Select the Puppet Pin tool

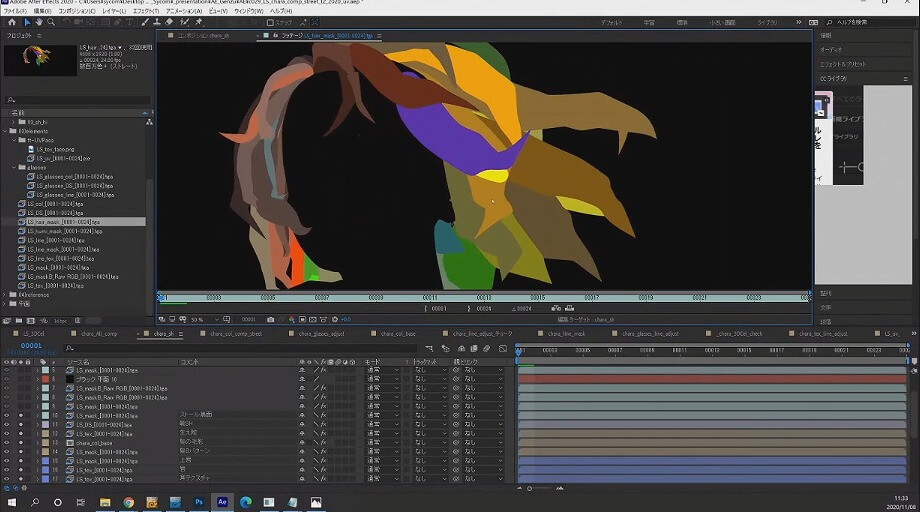tap(198, 22)
